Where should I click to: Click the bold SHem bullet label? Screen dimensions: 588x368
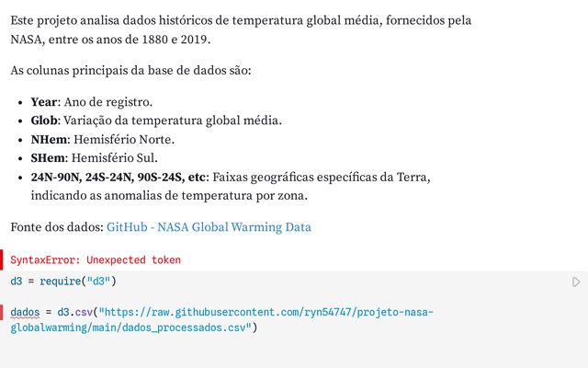pyautogui.click(x=48, y=158)
